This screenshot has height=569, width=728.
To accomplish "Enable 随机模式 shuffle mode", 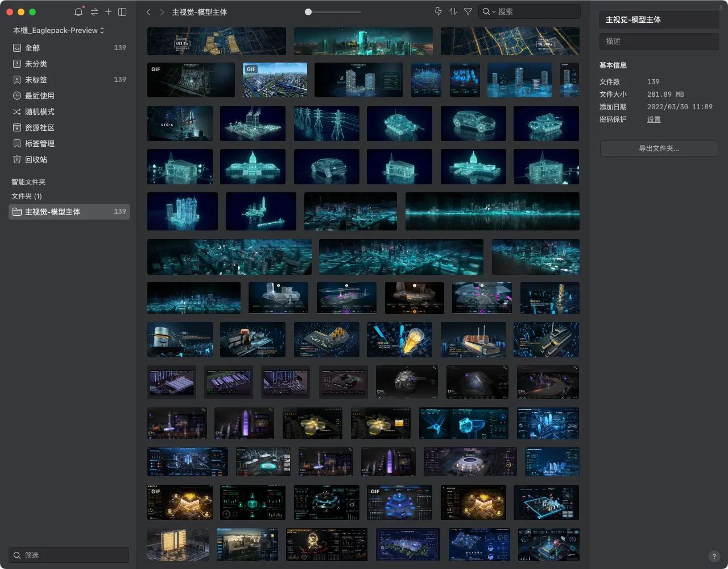I will click(39, 112).
